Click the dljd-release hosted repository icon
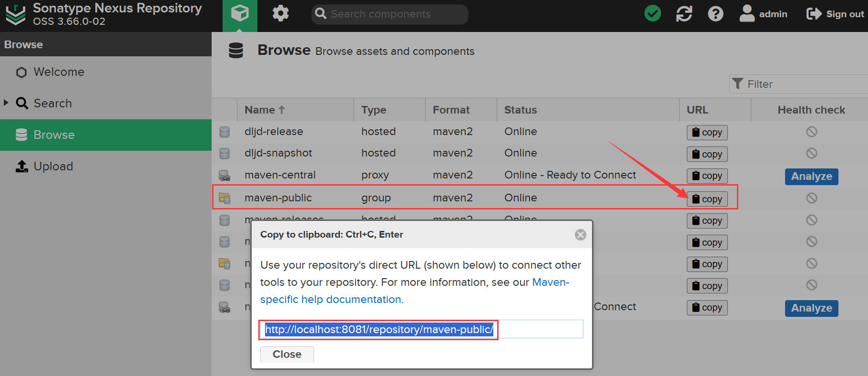 pos(225,132)
